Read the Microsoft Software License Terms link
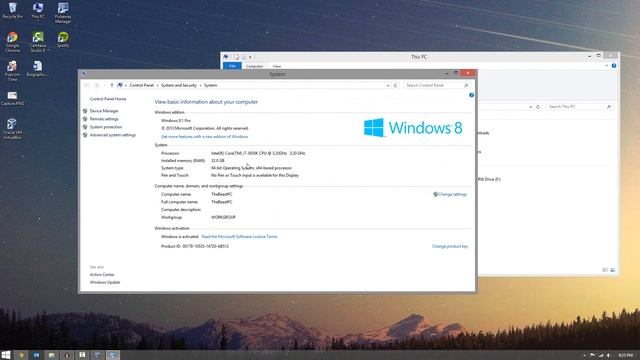640x360 pixels. pos(239,236)
